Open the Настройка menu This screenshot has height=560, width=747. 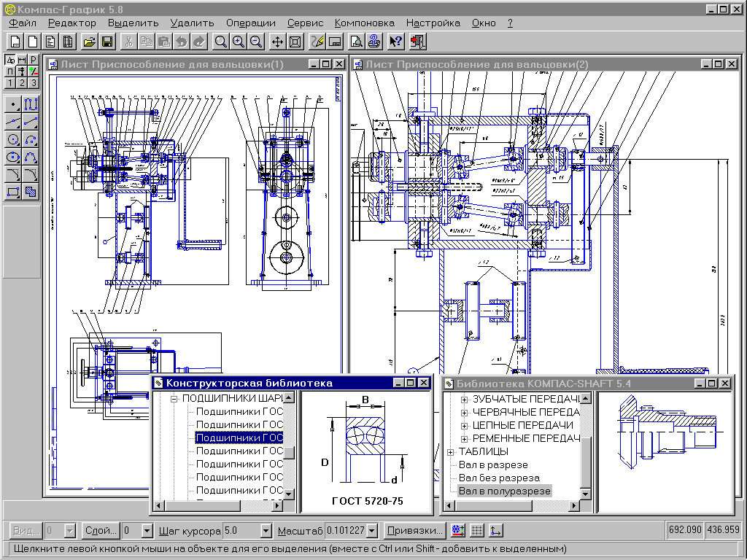point(433,23)
